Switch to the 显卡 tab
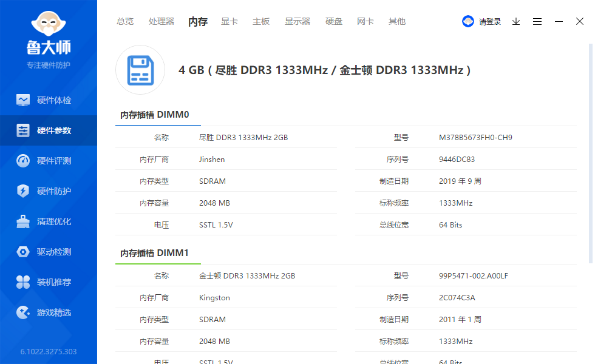 (229, 22)
